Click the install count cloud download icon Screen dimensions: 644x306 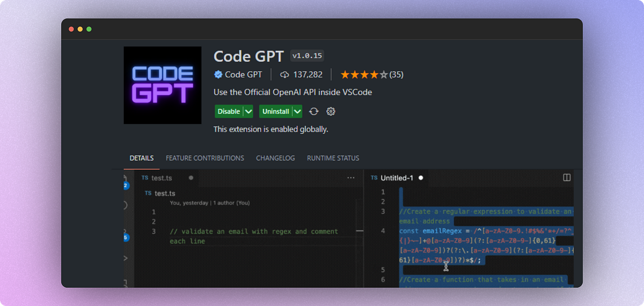[284, 74]
